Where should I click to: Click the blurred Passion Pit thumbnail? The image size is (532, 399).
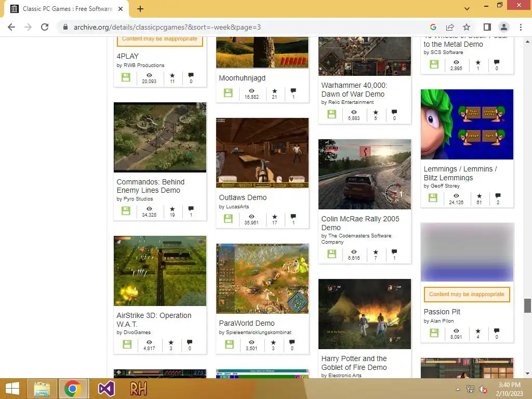[x=467, y=252]
